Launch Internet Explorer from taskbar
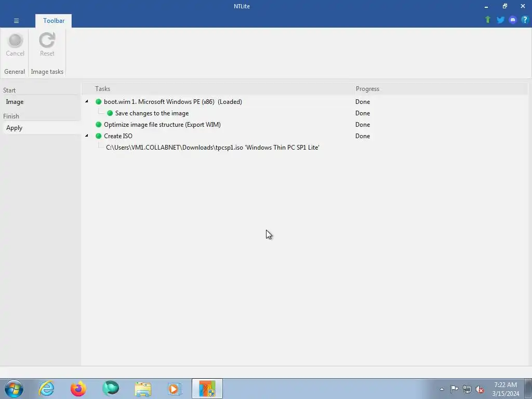Viewport: 532px width, 399px height. 46,389
